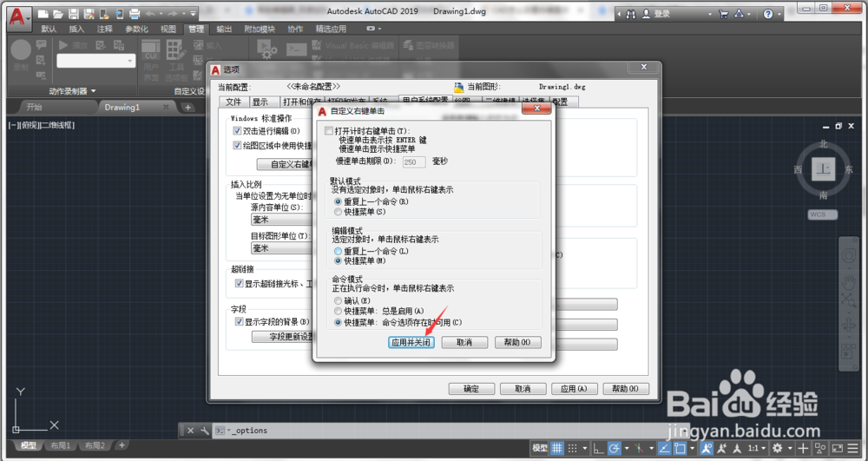Enable 打开计时右键单击 checkbox
The image size is (868, 461).
point(329,131)
